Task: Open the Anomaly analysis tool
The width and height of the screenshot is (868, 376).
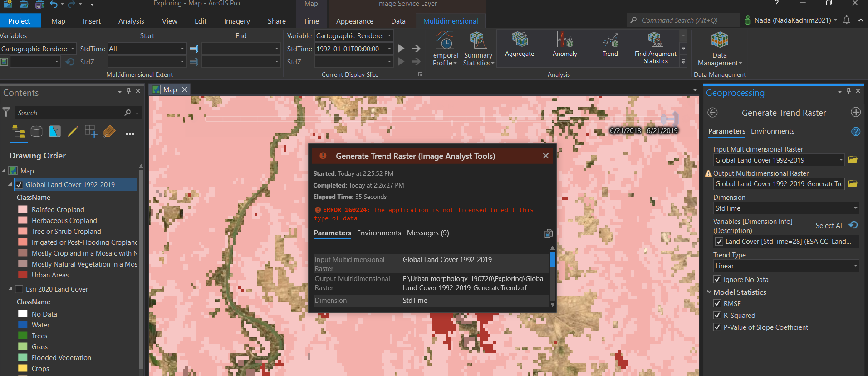Action: coord(565,45)
